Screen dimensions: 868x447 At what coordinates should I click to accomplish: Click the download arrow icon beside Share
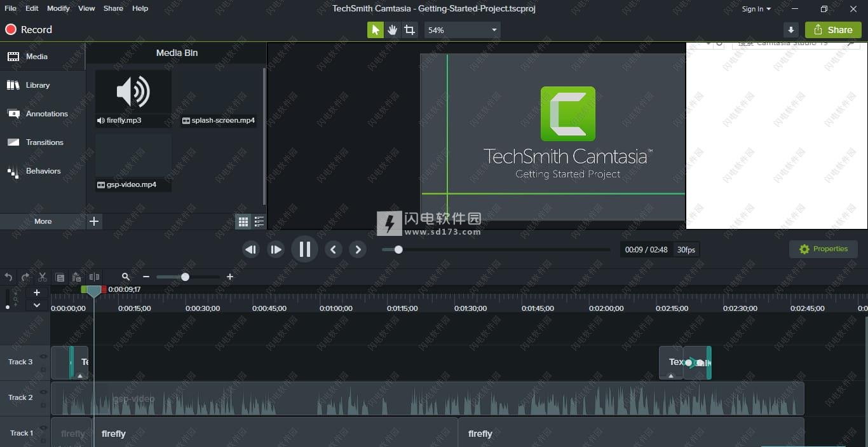791,30
